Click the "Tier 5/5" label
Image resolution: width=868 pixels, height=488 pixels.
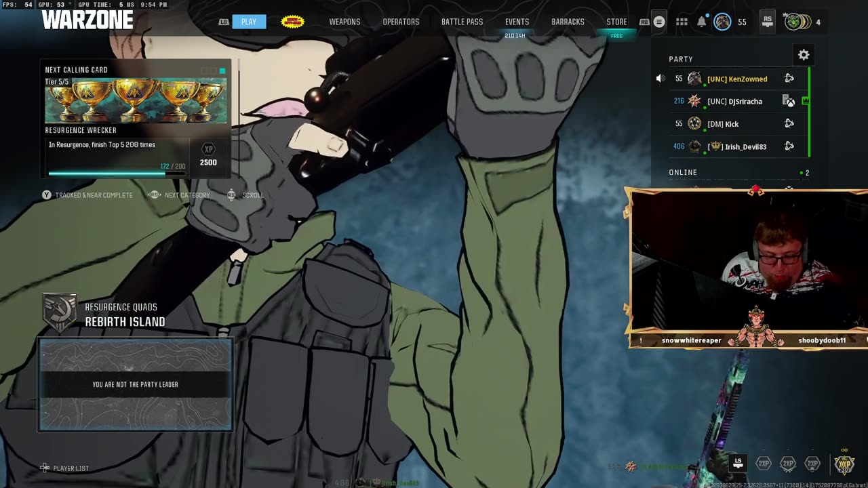point(58,81)
